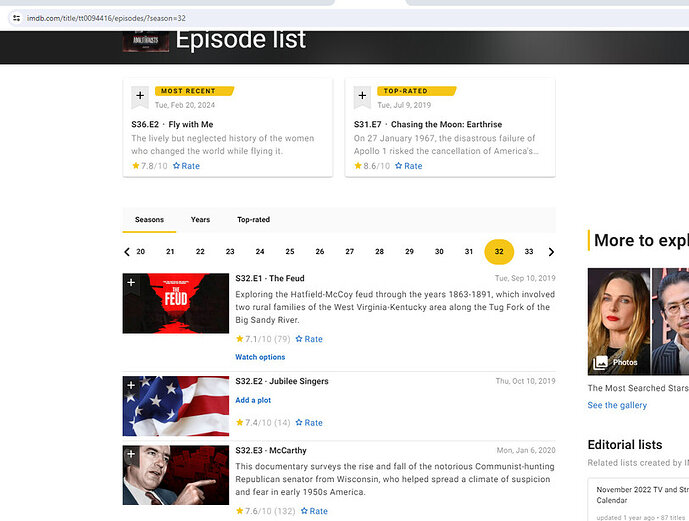Click the 7.1/10 rating of The Feud
This screenshot has width=689, height=521.
pyautogui.click(x=263, y=339)
